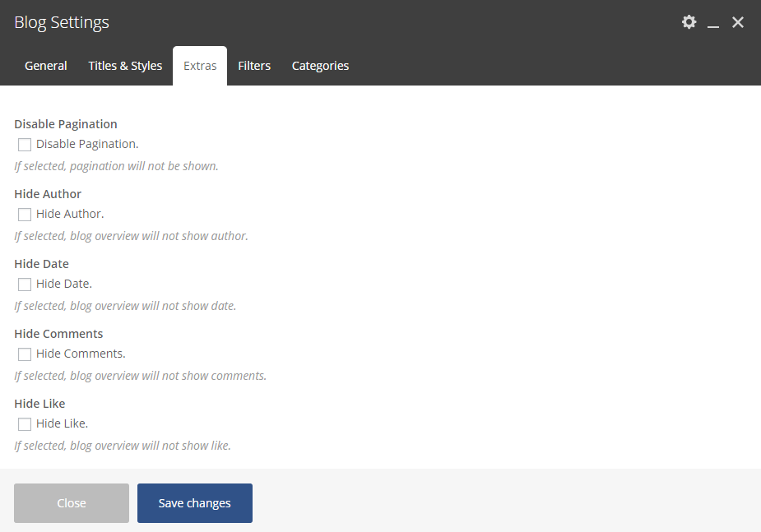Click the 'Hide Comments.' checkbox label text
The image size is (761, 532).
pyautogui.click(x=81, y=354)
